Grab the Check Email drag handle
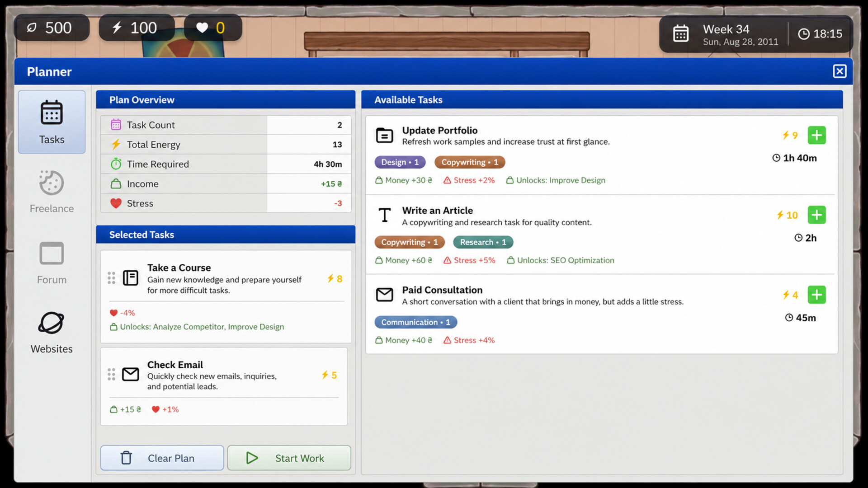Viewport: 868px width, 488px height. point(111,374)
